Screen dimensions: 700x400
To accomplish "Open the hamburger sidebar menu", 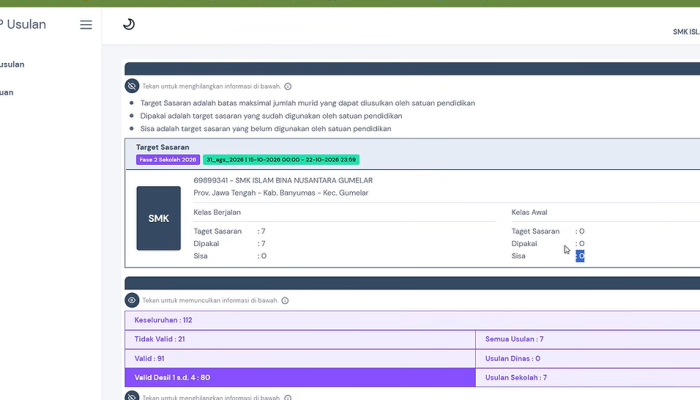I will coord(86,25).
